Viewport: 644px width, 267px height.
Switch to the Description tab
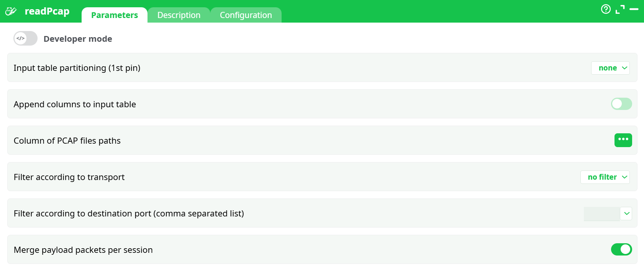[x=179, y=15]
